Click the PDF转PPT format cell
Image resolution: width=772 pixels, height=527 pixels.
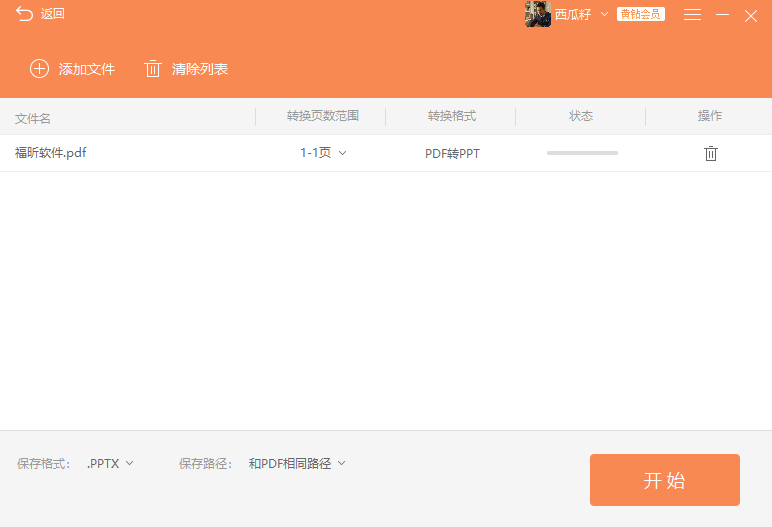click(x=452, y=154)
